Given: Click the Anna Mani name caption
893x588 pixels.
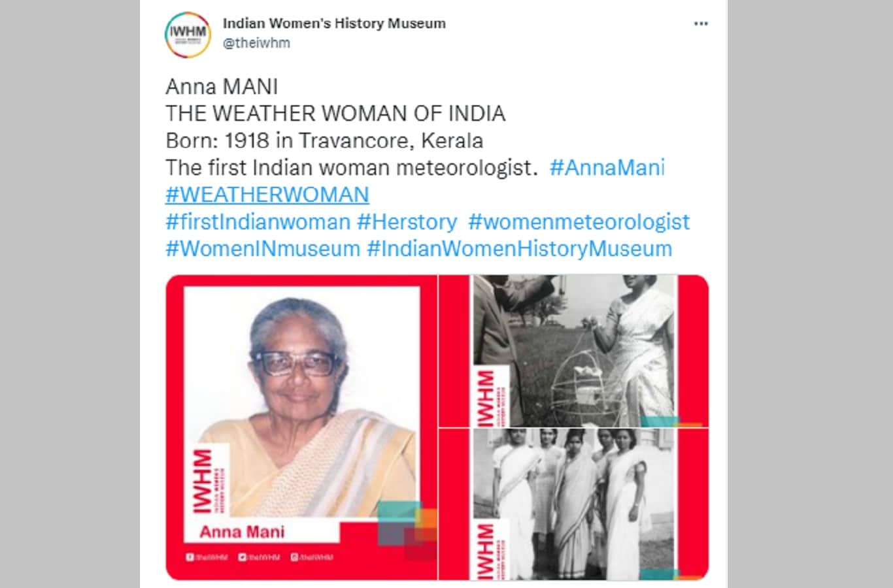Looking at the screenshot, I should [242, 532].
